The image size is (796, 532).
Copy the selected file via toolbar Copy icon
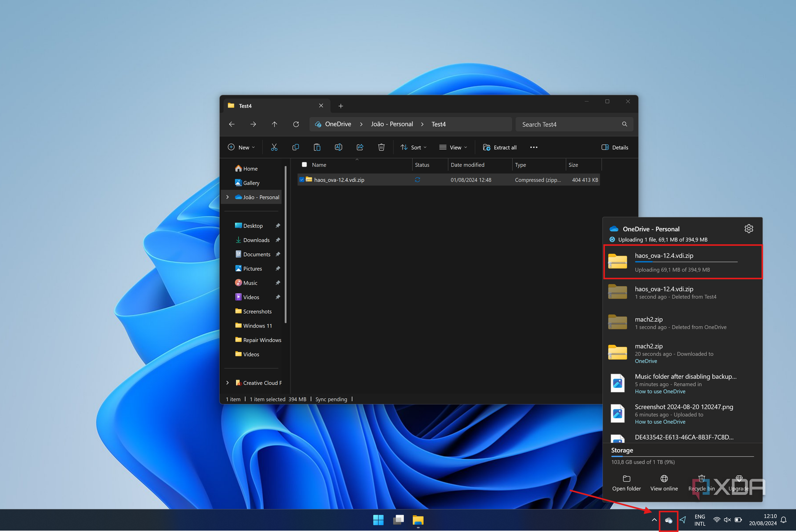click(295, 147)
